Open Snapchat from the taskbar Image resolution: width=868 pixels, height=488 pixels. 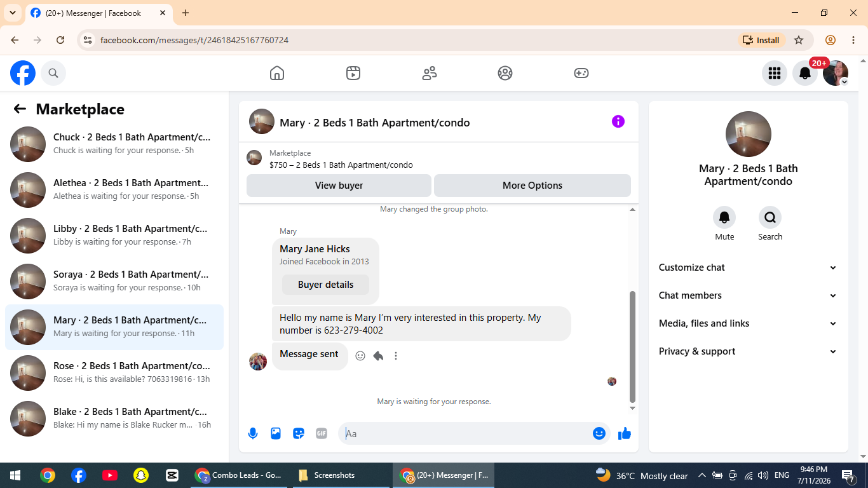[x=140, y=475]
